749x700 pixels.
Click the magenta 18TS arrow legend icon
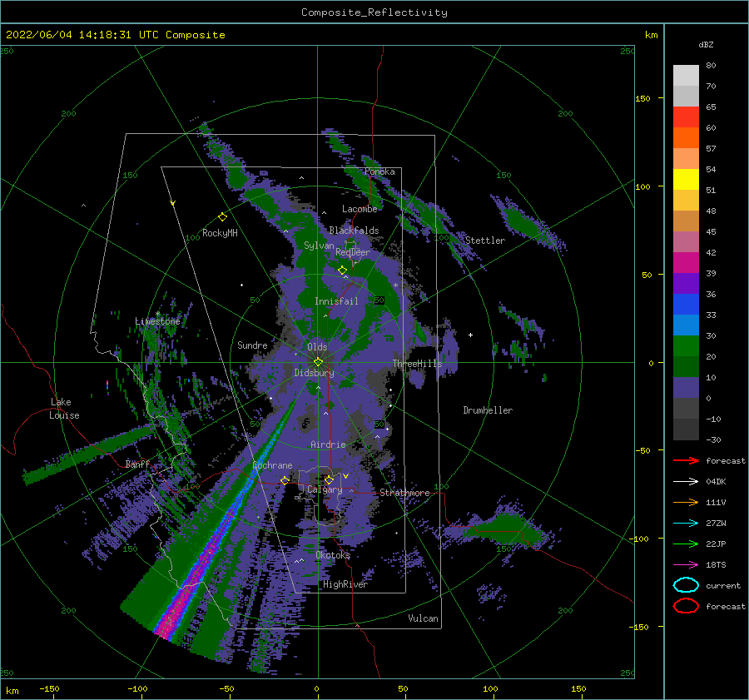(x=686, y=565)
